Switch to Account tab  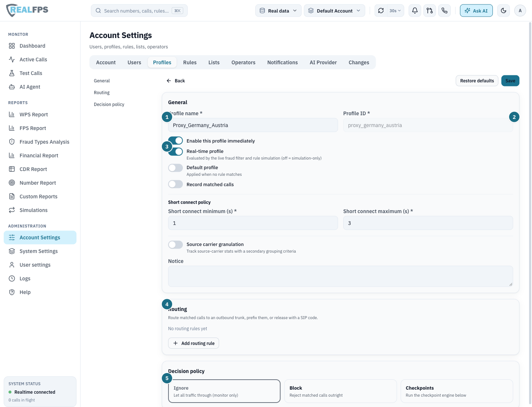(x=106, y=62)
